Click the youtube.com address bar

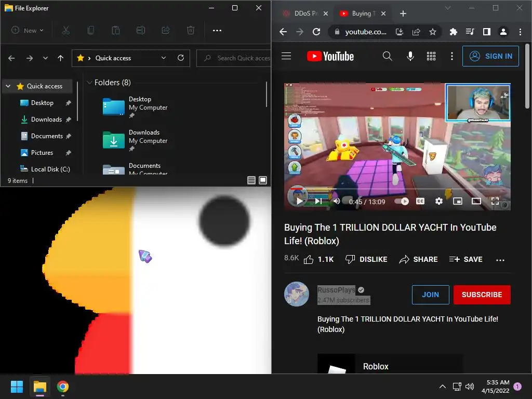point(366,32)
